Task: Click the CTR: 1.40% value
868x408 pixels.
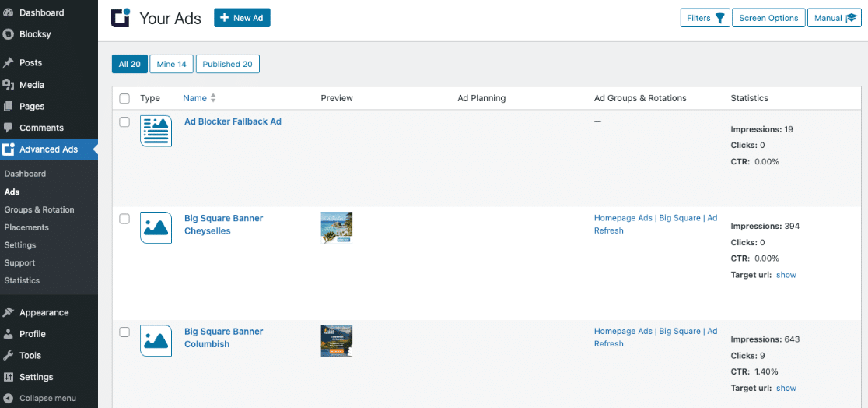Action: point(766,371)
